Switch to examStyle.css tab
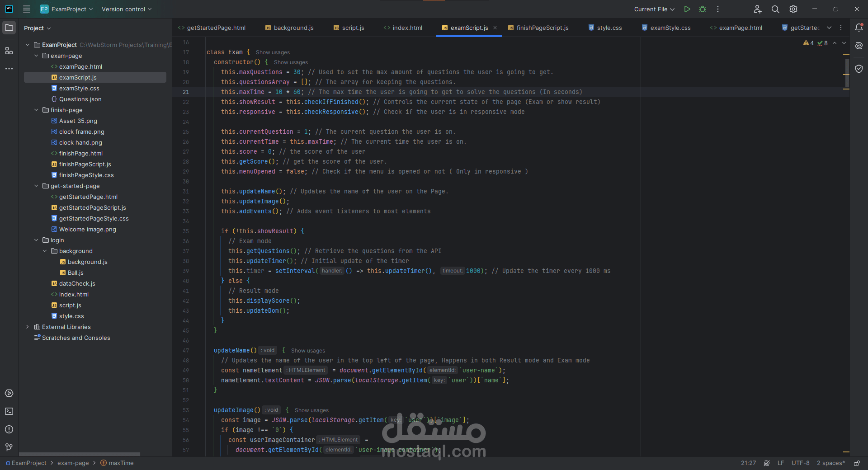This screenshot has height=470, width=868. click(666, 28)
